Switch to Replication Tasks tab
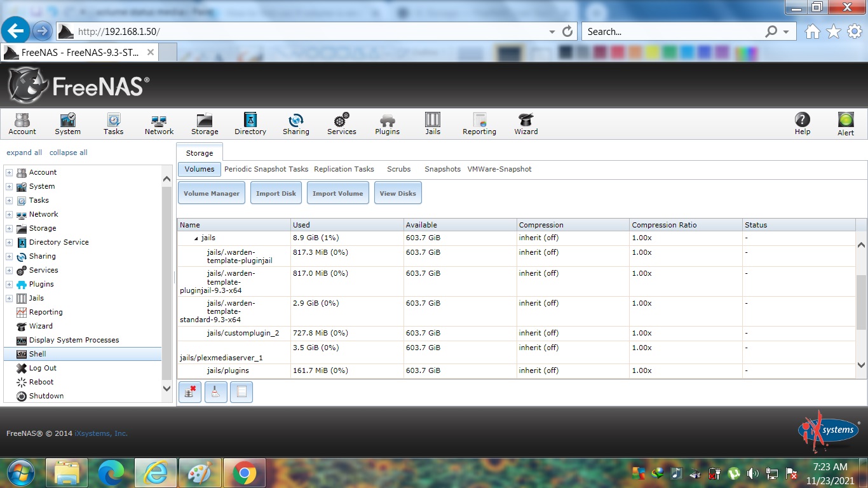The height and width of the screenshot is (488, 868). tap(344, 169)
